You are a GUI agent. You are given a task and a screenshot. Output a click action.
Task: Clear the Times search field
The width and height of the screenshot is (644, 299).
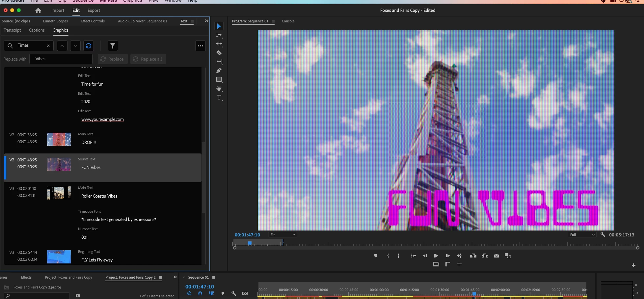(48, 46)
